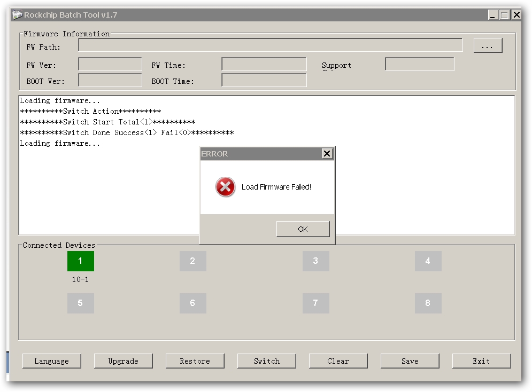The height and width of the screenshot is (392, 532).
Task: Click the Exit button
Action: click(481, 361)
